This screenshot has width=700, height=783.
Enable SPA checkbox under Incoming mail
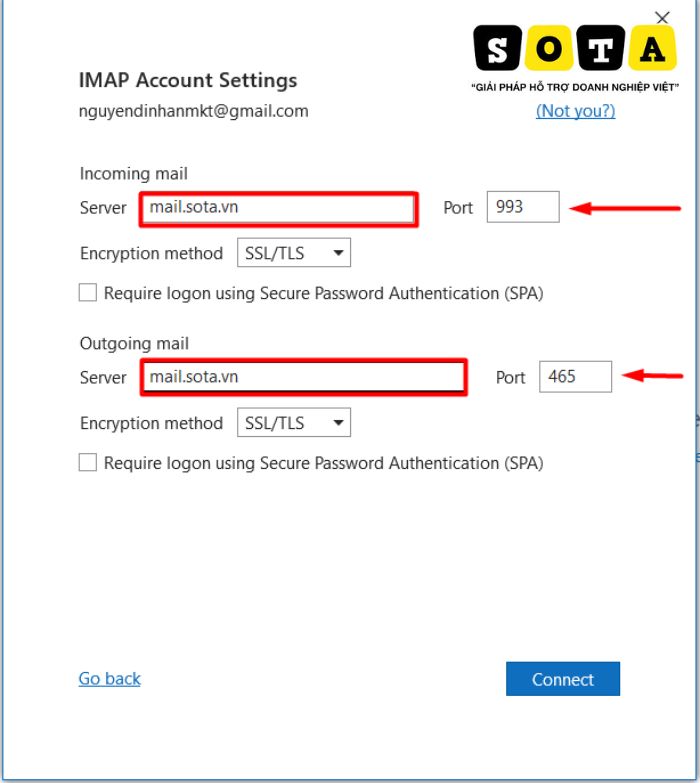coord(88,293)
